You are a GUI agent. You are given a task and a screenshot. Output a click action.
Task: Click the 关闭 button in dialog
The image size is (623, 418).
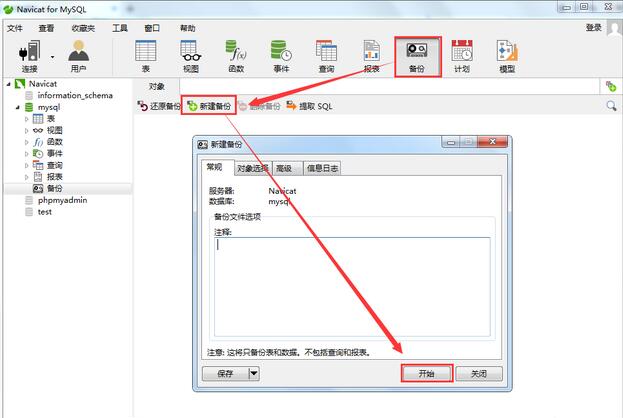pyautogui.click(x=479, y=373)
